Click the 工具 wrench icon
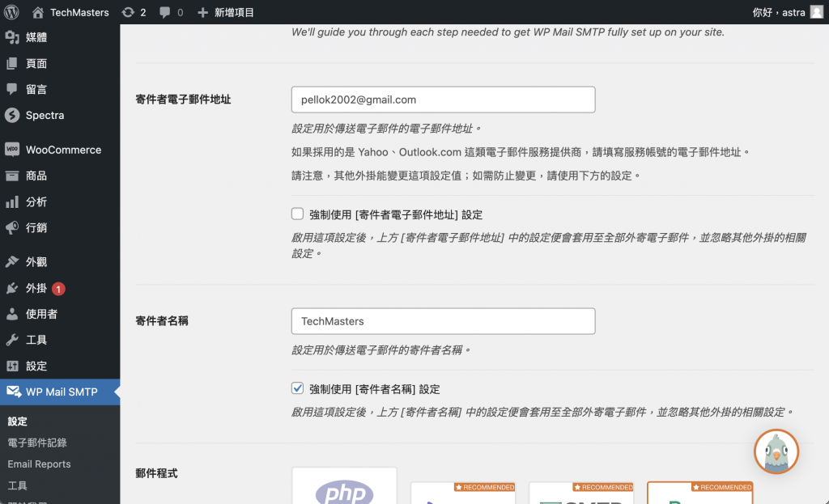The width and height of the screenshot is (829, 504). [12, 340]
